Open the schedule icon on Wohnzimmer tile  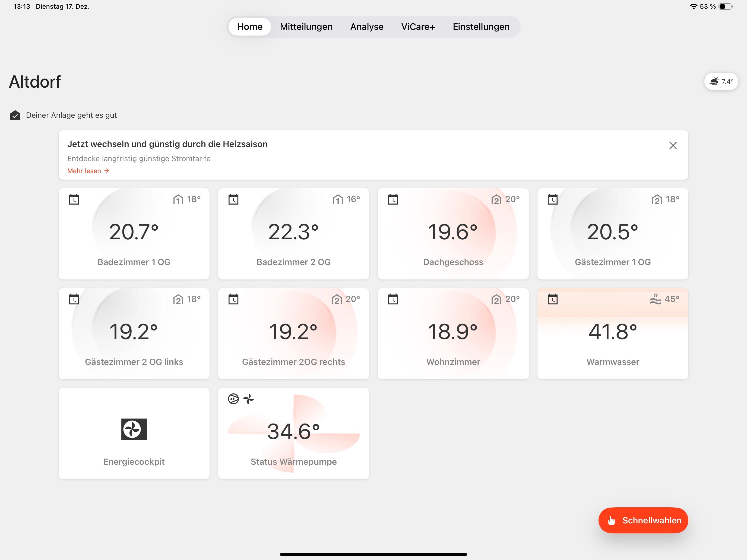[x=393, y=298]
